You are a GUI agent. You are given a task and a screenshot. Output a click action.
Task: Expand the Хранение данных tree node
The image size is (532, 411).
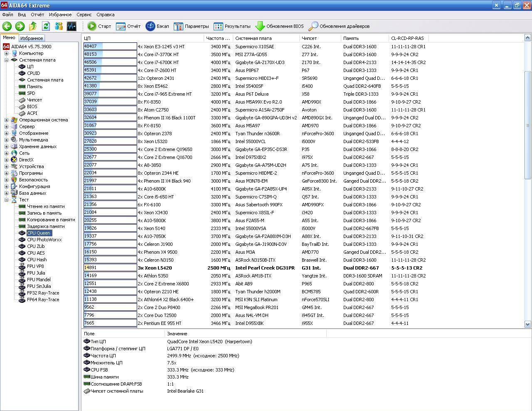(x=6, y=146)
